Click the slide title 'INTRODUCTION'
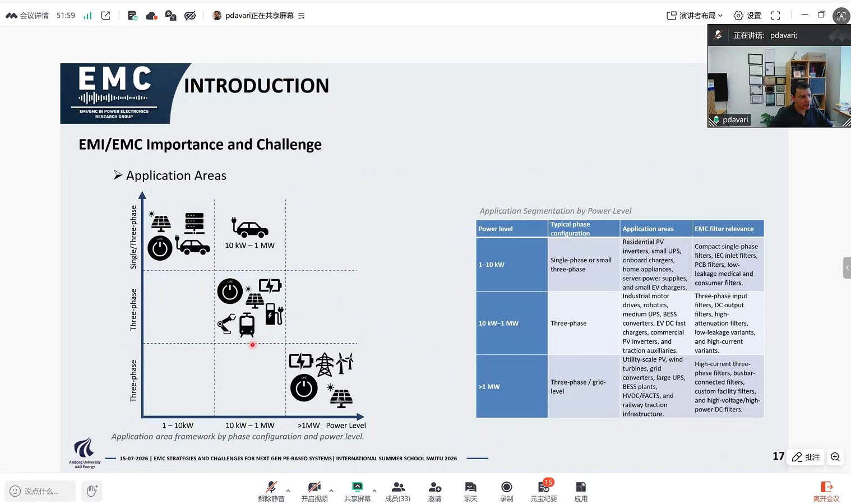This screenshot has height=504, width=851. (x=256, y=86)
